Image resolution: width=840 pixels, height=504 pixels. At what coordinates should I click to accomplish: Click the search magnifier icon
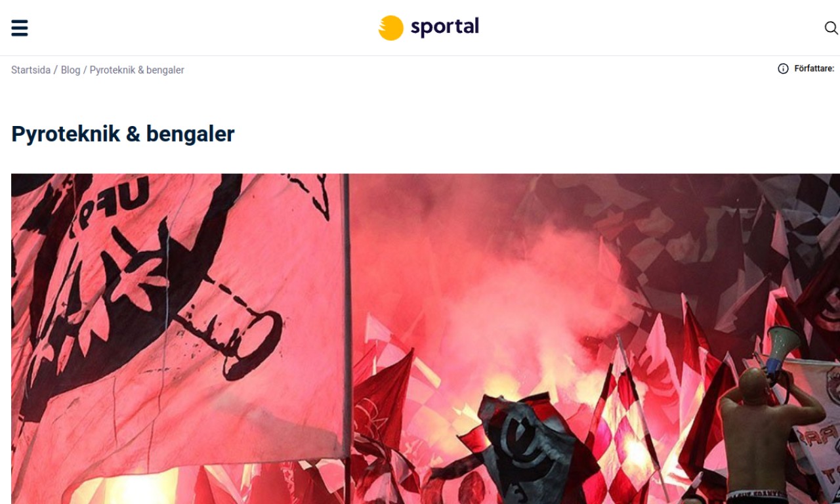tap(831, 28)
